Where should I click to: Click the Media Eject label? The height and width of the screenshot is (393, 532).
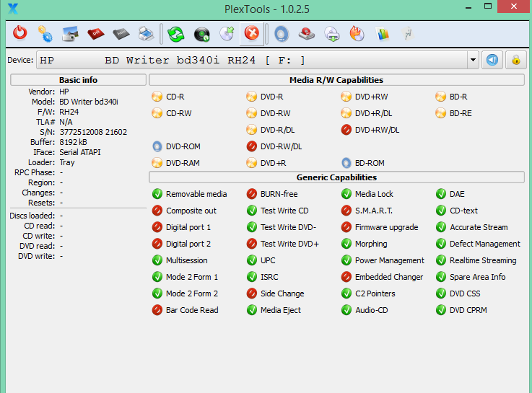(x=281, y=310)
